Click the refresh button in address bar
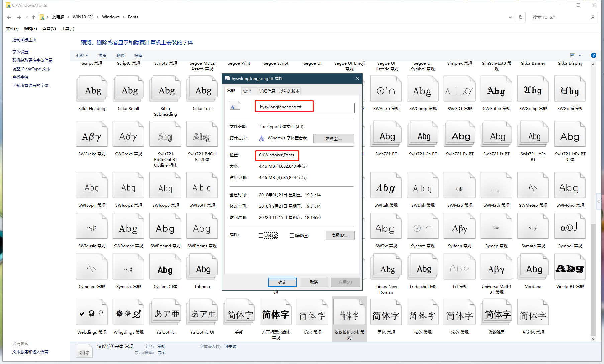 pyautogui.click(x=521, y=17)
